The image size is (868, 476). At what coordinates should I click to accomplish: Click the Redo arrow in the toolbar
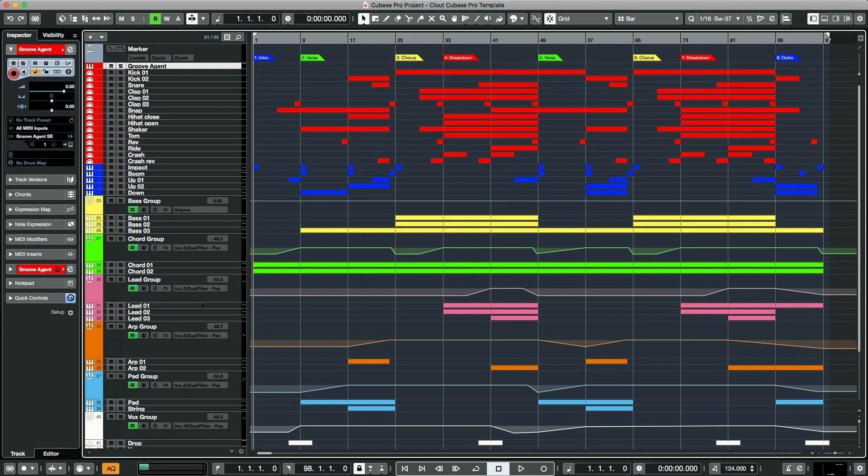click(x=21, y=19)
